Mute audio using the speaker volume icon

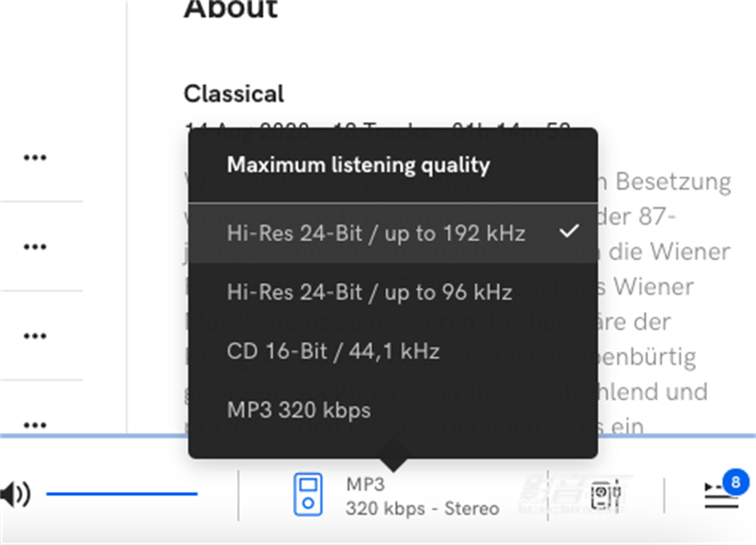(15, 494)
